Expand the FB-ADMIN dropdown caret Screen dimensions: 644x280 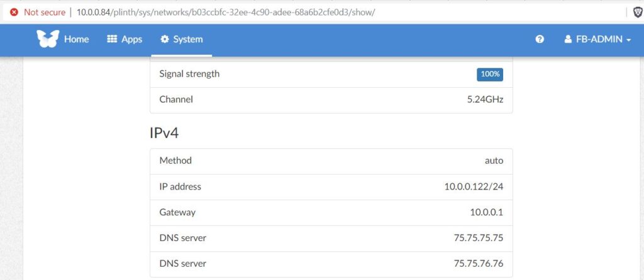click(628, 40)
